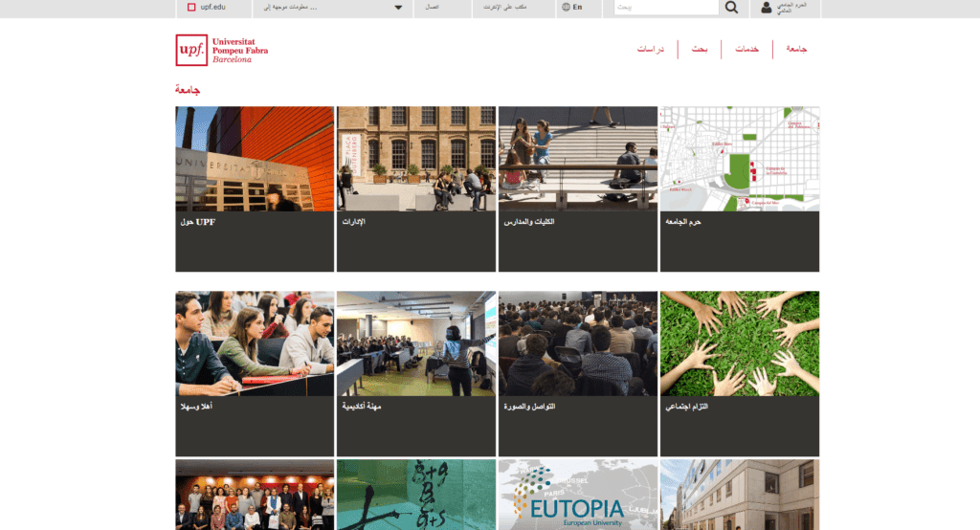The height and width of the screenshot is (530, 980).
Task: Select the hands-on-grass 'التزام اجتماعي' tile
Action: [x=739, y=373]
